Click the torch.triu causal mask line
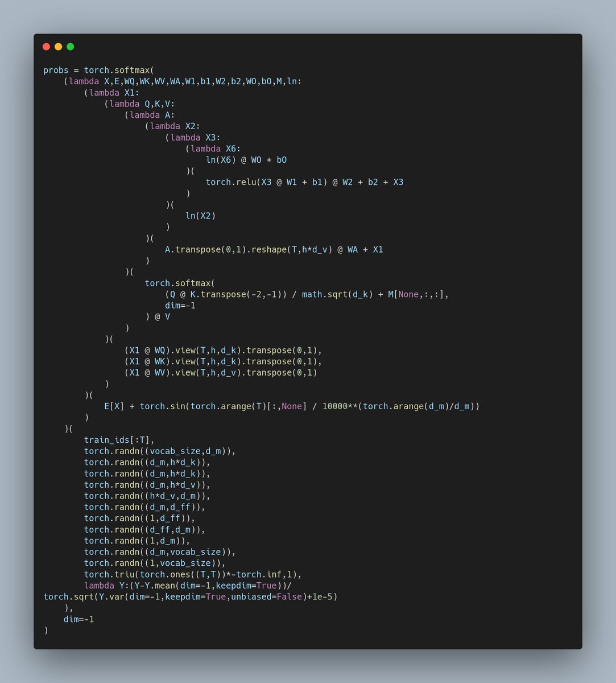 193,574
